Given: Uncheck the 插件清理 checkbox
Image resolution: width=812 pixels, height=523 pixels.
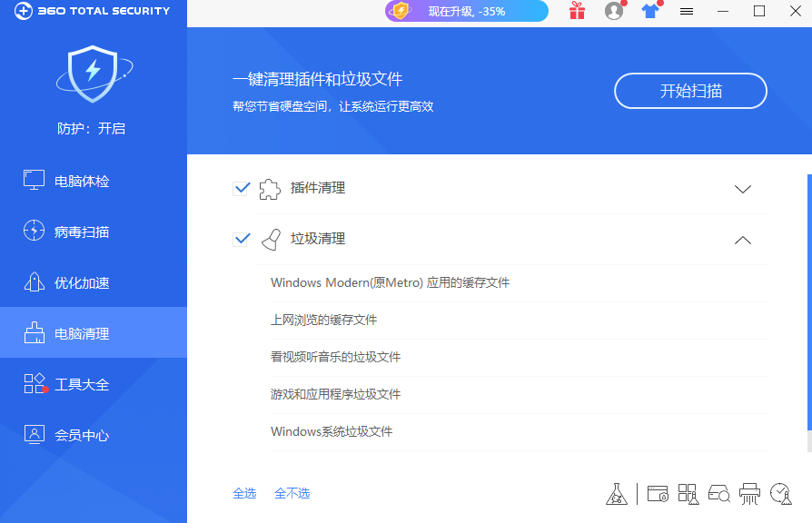Looking at the screenshot, I should (x=242, y=189).
